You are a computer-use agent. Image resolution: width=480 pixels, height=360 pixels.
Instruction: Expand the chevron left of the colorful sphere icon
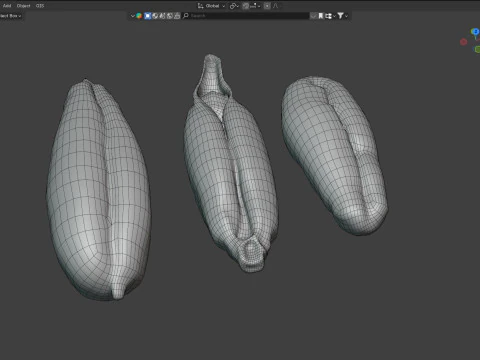[132, 16]
